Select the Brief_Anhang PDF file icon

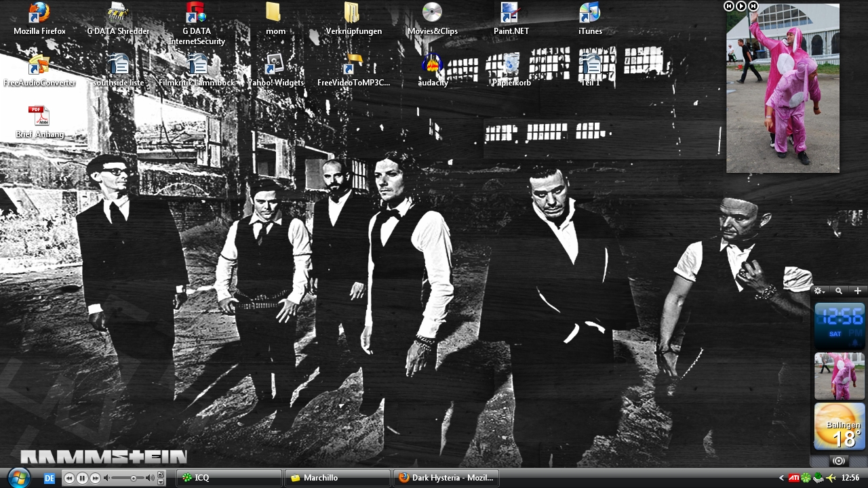pyautogui.click(x=39, y=122)
